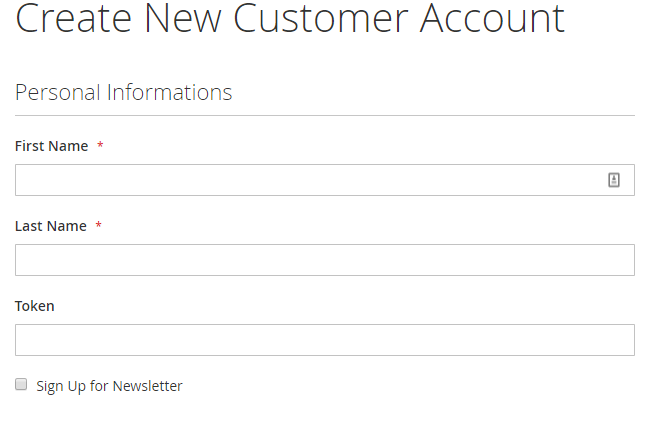Click the Token field label
Screen dimensions: 655x429
[x=35, y=306]
